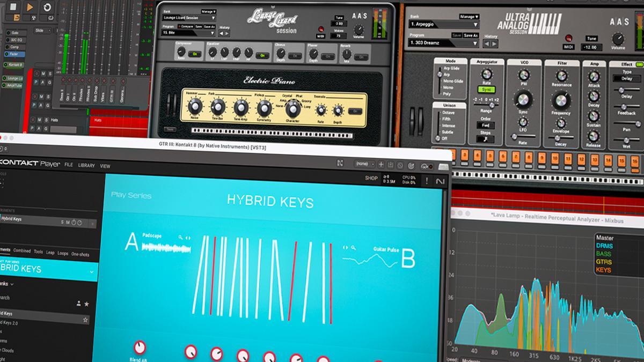This screenshot has width=644, height=362.
Task: Toggle the Lounge Lizard Equalizer On switch
Action: tap(262, 55)
